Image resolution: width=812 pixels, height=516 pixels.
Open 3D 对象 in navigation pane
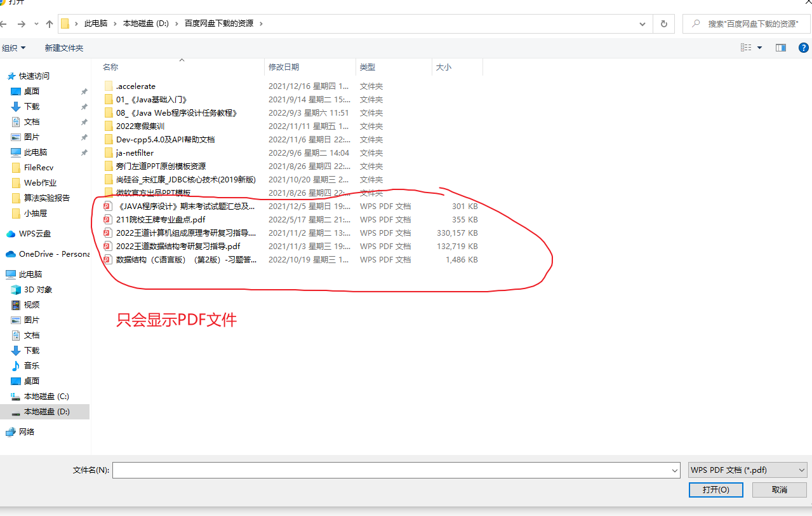(38, 289)
